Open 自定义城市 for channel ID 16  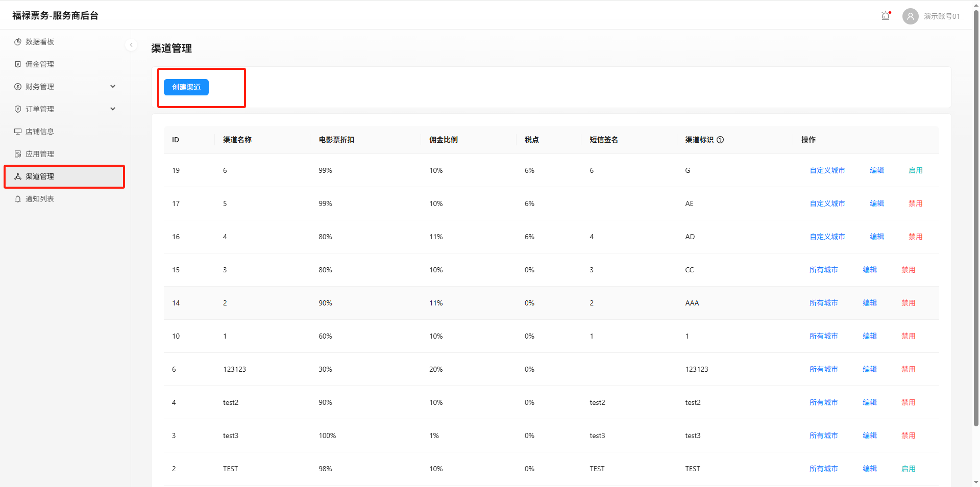point(827,237)
